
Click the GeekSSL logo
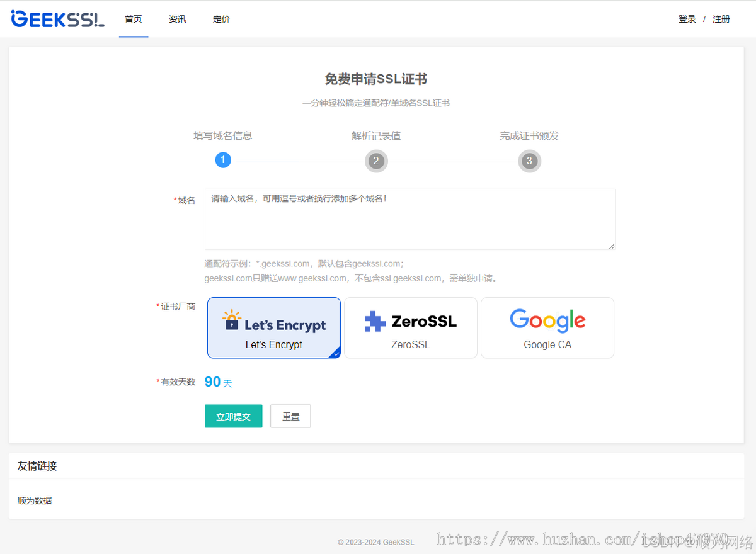[58, 19]
